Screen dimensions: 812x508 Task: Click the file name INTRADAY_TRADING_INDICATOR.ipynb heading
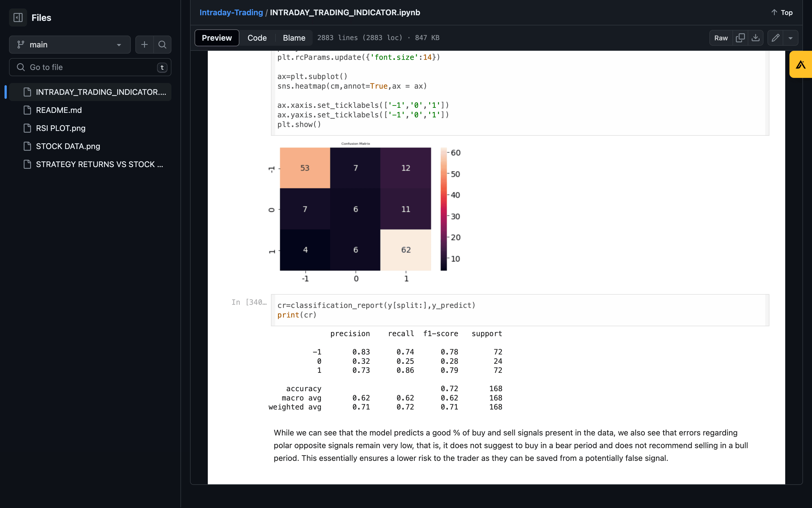click(x=345, y=12)
